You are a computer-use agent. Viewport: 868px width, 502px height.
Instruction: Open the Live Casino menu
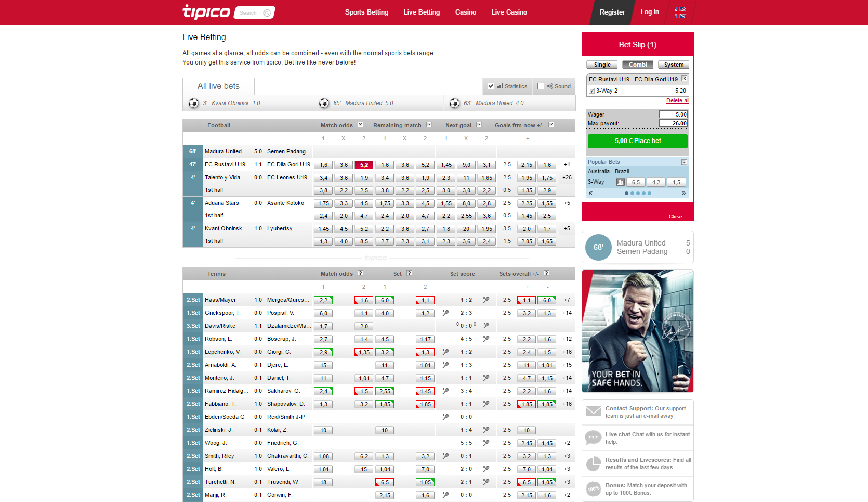click(x=509, y=12)
